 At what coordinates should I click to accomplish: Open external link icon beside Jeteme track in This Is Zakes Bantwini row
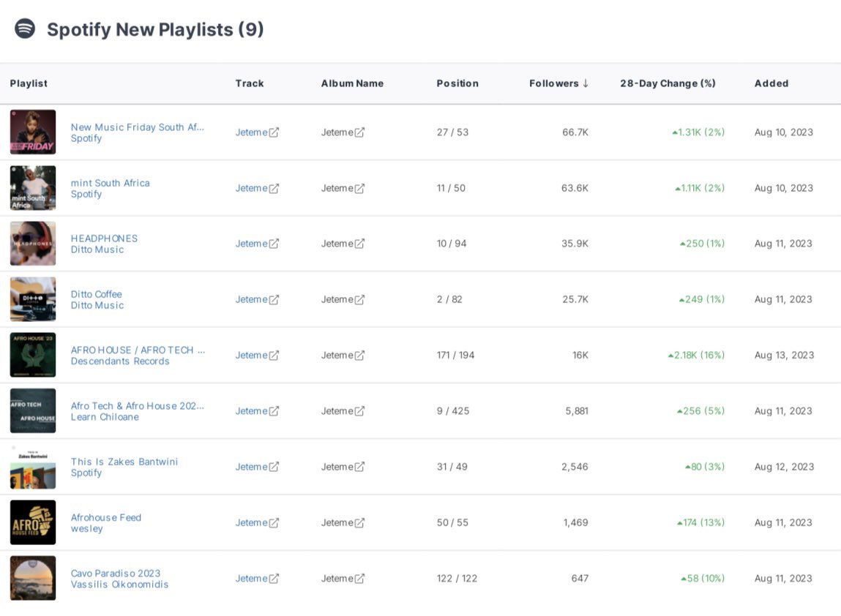(274, 467)
